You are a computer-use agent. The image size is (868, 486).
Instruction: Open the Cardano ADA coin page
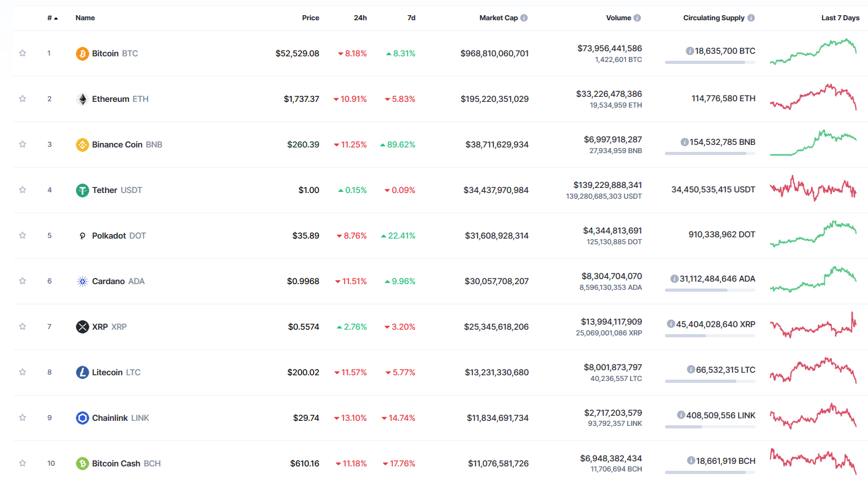pos(118,282)
